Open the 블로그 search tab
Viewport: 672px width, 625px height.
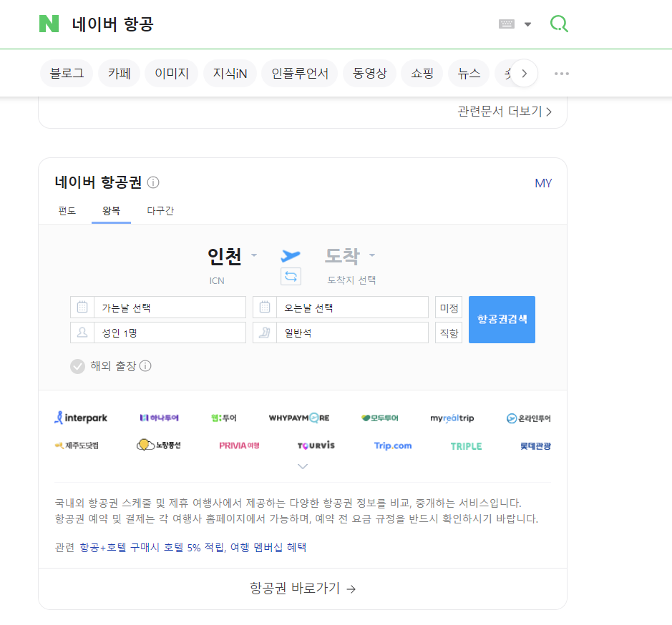67,74
